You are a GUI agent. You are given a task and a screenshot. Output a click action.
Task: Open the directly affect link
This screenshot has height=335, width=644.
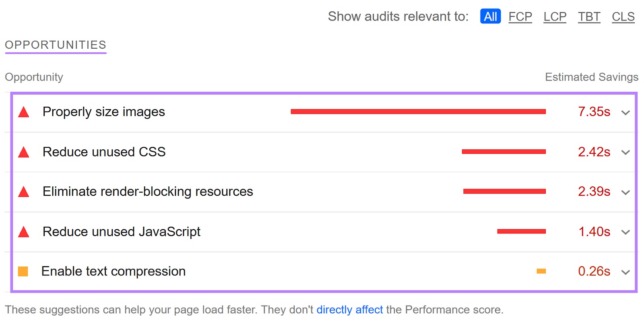coord(349,310)
